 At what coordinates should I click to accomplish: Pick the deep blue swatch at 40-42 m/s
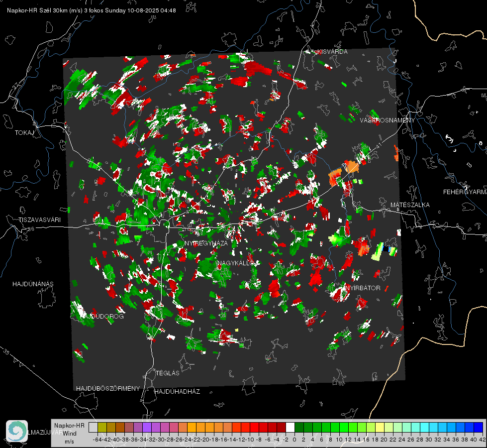[479, 427]
